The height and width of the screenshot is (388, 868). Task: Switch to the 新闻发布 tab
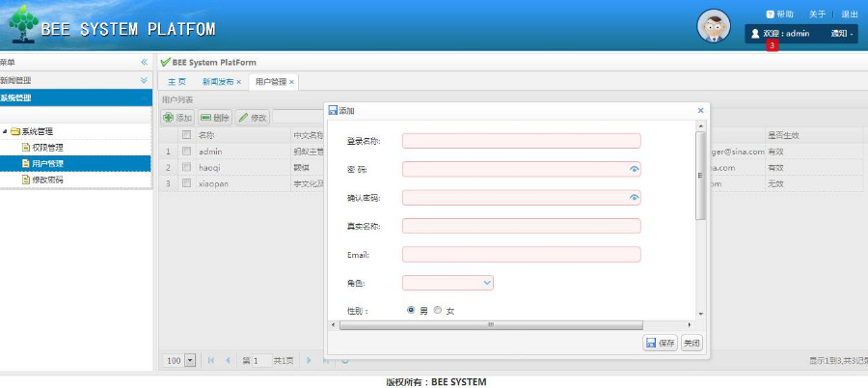(218, 81)
